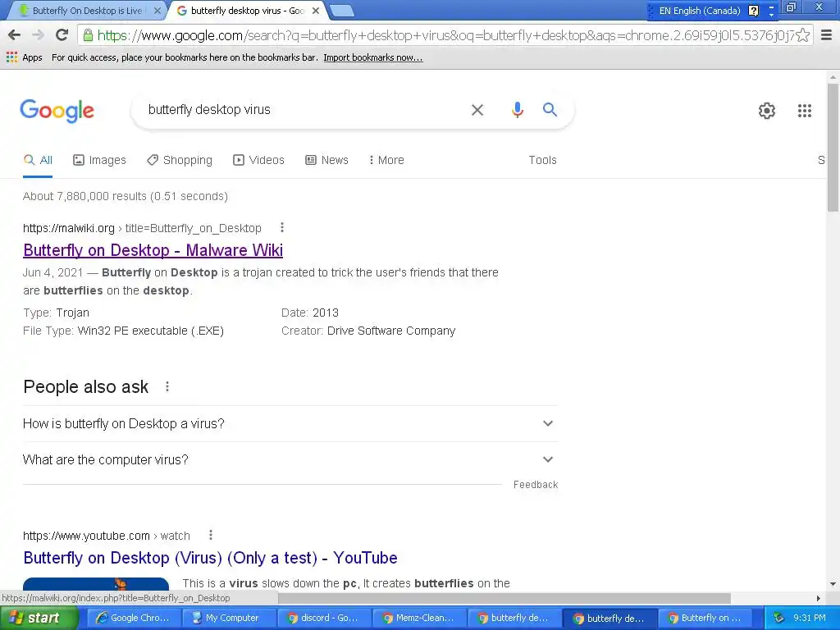Go back with the browser back arrow
Viewport: 840px width, 630px height.
click(x=15, y=35)
